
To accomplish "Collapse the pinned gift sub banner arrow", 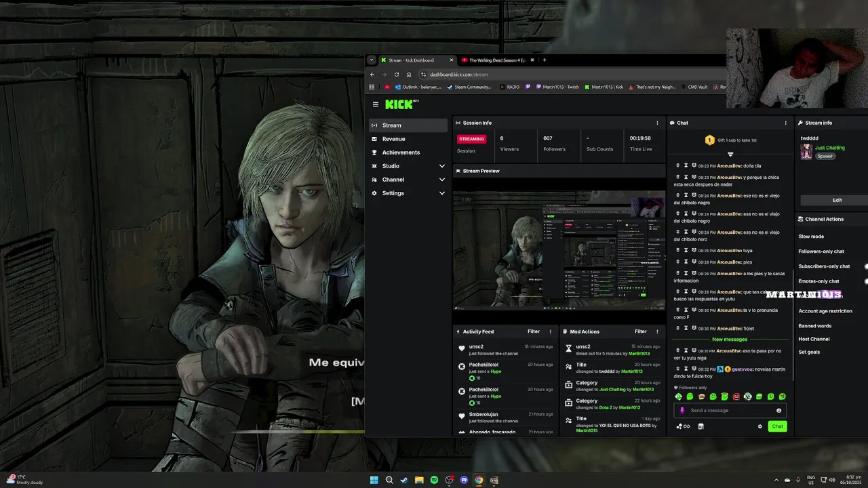I will [730, 154].
